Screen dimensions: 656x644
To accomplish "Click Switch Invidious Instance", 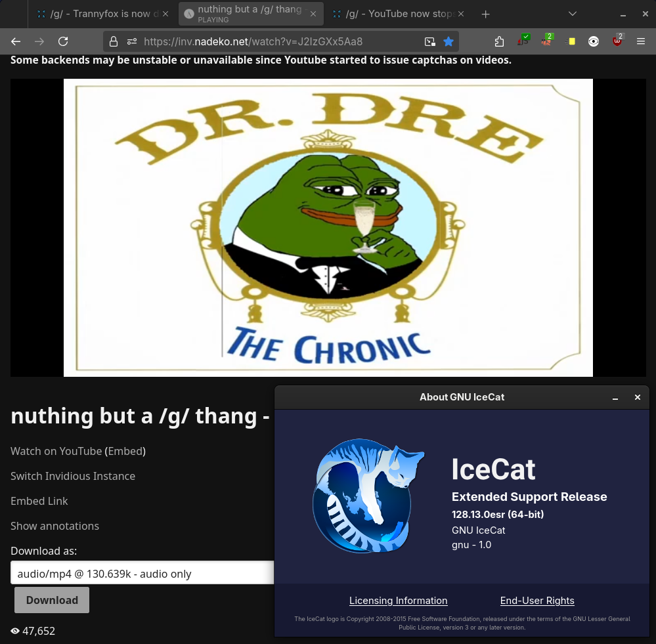I will [73, 476].
